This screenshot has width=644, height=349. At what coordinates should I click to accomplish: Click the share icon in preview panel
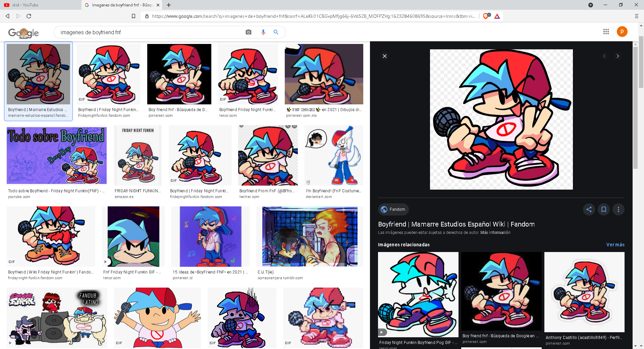coord(589,209)
